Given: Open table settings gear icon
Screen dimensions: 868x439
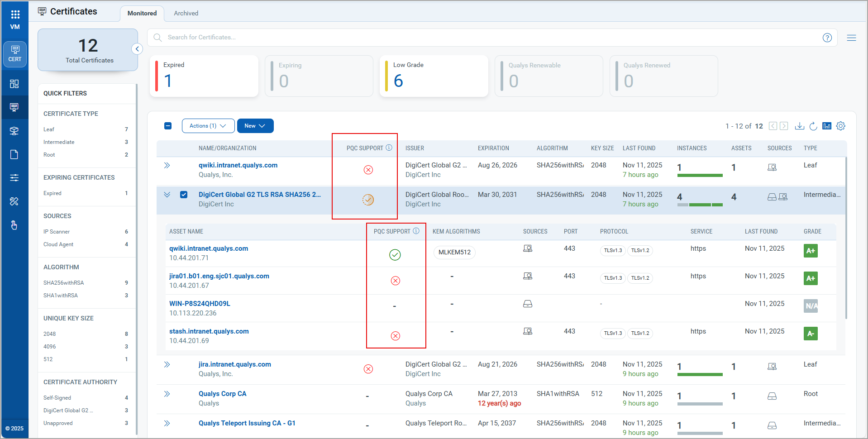Looking at the screenshot, I should tap(841, 126).
